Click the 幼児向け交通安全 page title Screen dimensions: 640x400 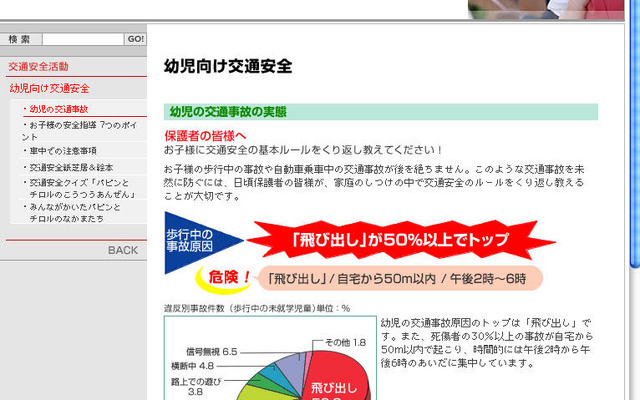(x=228, y=66)
